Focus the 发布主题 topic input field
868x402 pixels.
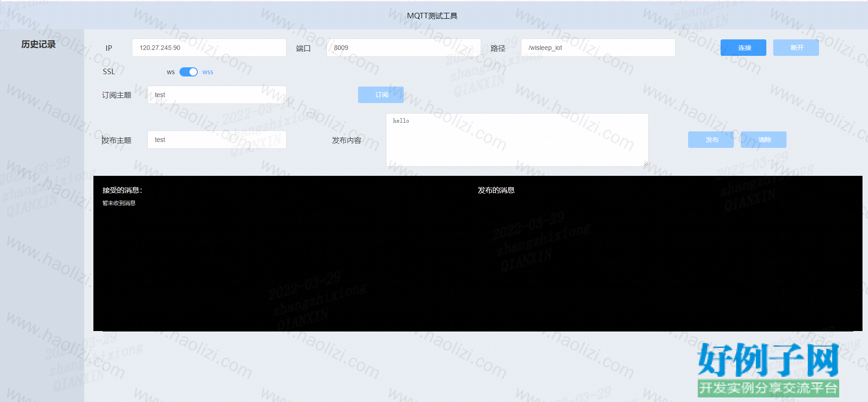coord(217,140)
